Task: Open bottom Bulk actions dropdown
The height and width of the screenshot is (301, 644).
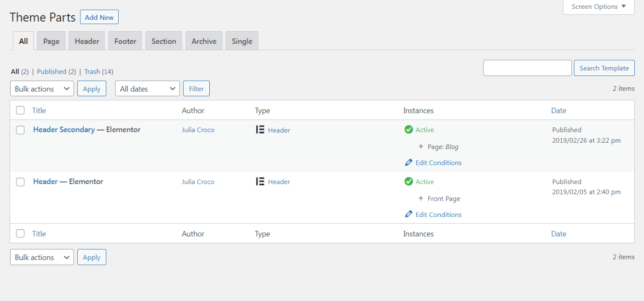Action: 42,257
